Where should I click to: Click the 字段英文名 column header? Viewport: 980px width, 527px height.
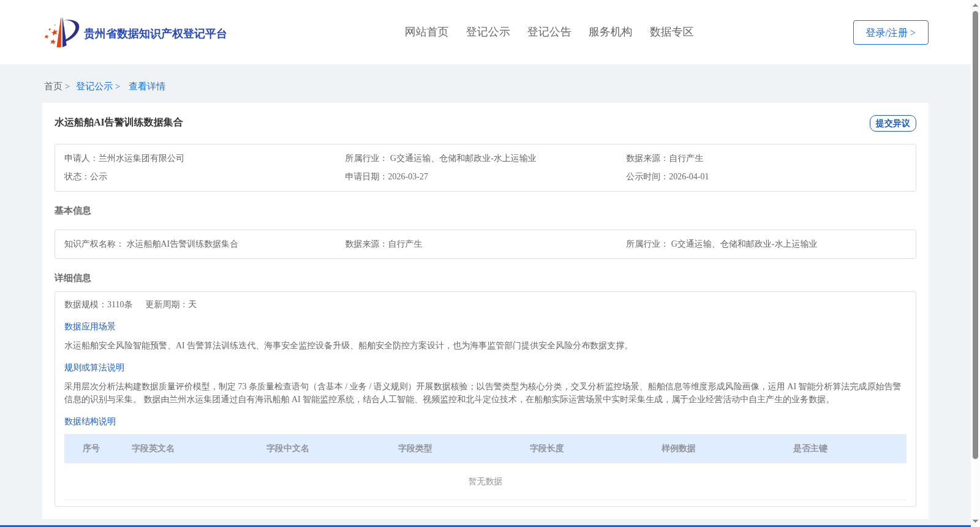click(x=153, y=449)
